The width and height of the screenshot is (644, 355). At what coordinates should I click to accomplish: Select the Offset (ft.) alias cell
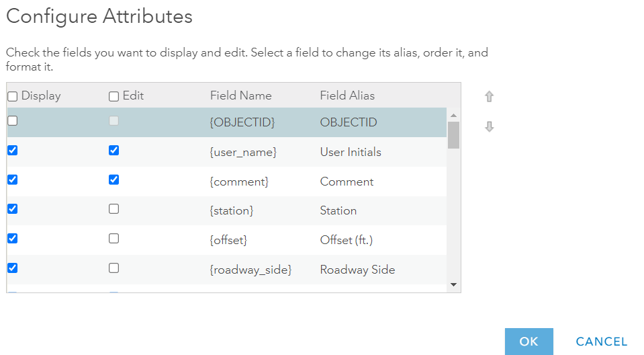349,240
